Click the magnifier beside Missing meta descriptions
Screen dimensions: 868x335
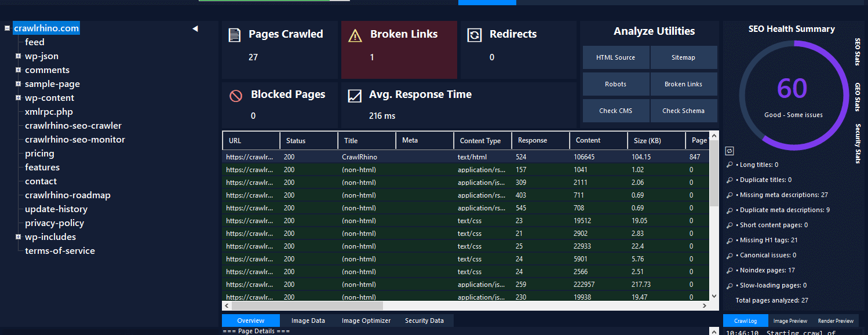730,195
